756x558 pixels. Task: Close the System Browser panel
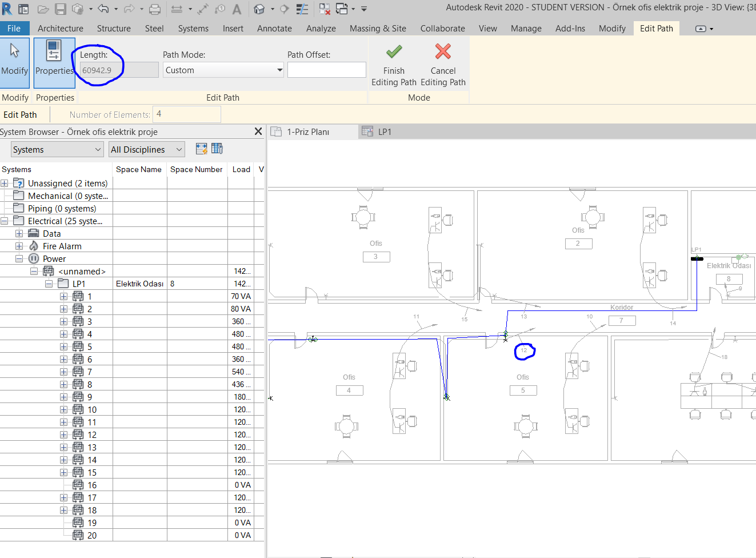click(258, 131)
